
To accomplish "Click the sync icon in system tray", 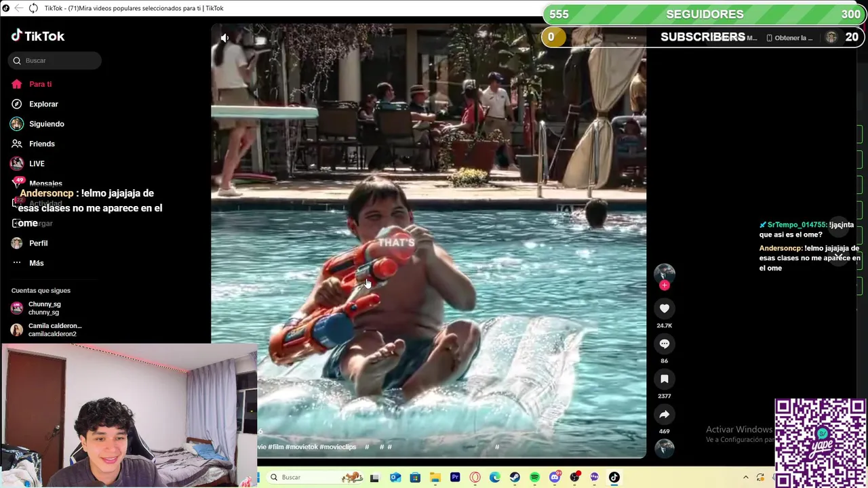I will click(760, 477).
